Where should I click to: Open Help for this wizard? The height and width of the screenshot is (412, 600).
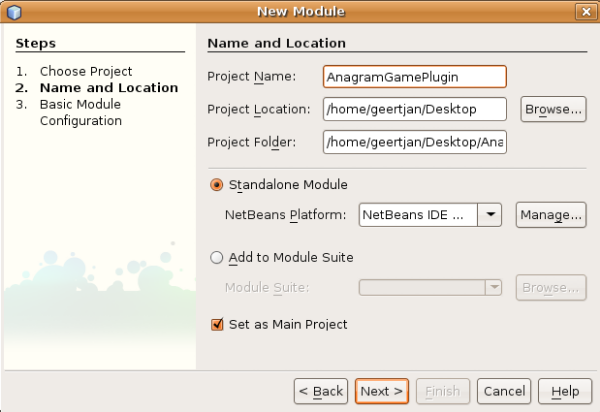565,391
